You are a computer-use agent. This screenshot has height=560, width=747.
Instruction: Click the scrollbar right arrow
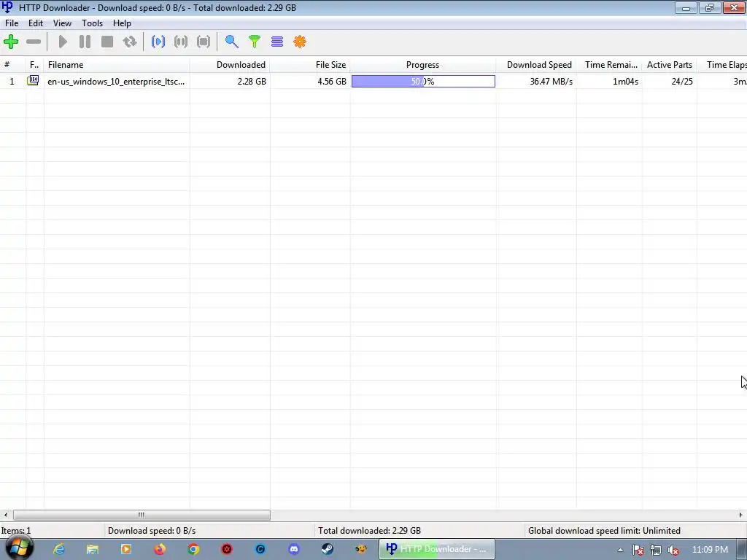(x=741, y=515)
